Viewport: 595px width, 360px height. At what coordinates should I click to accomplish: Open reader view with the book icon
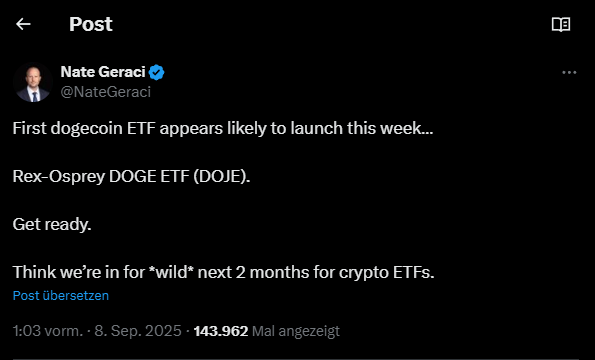coord(561,25)
